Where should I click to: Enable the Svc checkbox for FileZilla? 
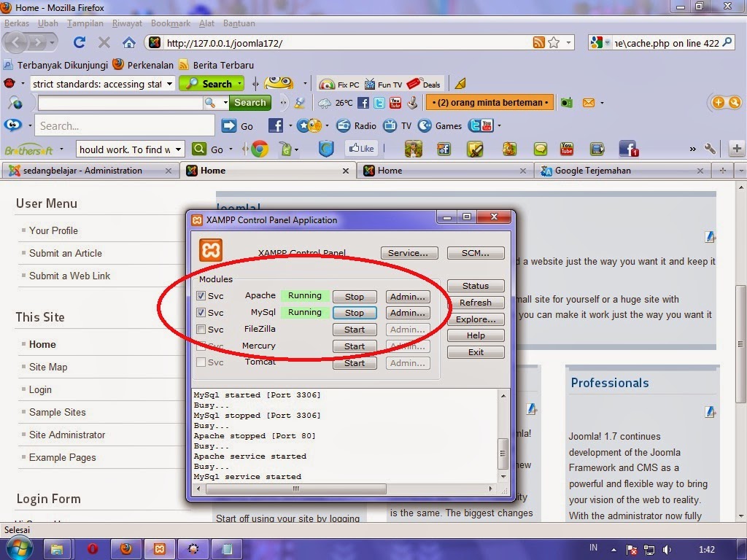[201, 329]
